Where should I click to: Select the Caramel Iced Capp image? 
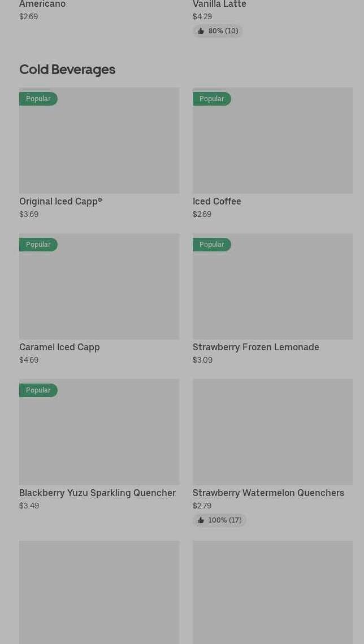(99, 293)
